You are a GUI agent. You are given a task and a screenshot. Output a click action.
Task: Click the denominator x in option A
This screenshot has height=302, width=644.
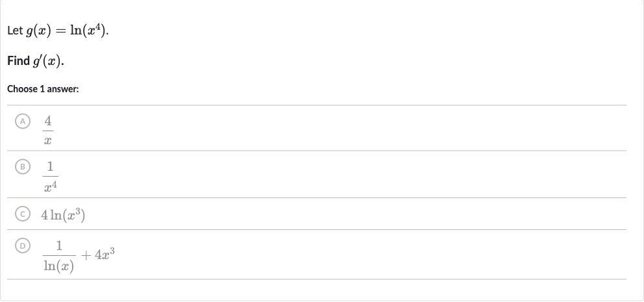click(48, 141)
